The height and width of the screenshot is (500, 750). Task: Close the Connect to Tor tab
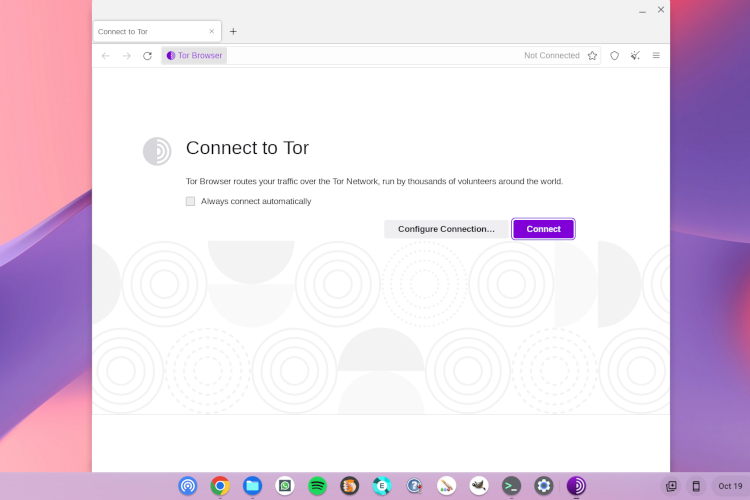tap(211, 31)
